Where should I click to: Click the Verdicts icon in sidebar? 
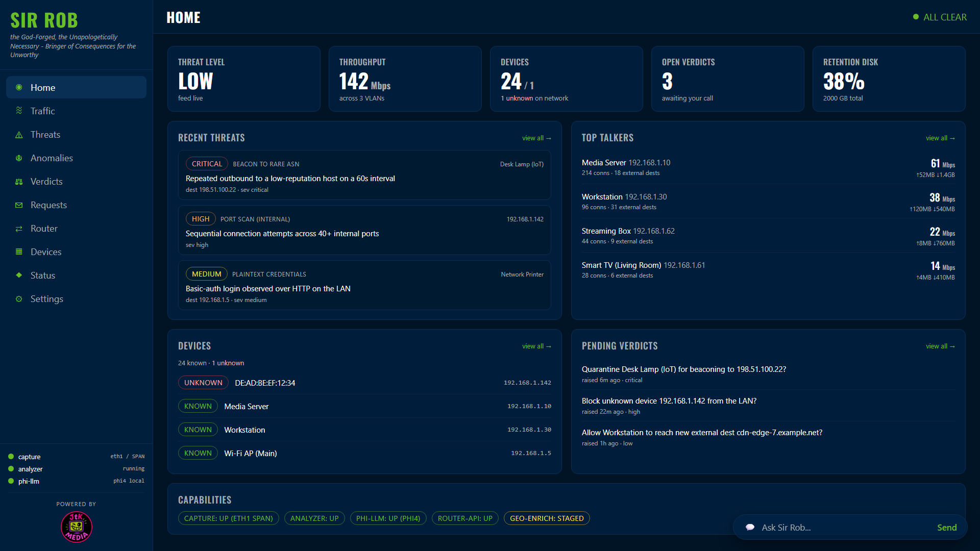pos(19,182)
